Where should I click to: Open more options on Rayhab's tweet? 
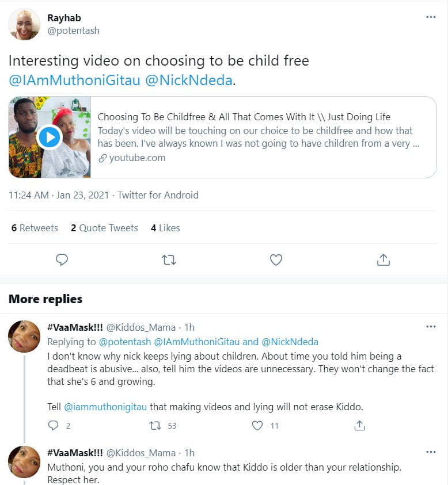(431, 17)
